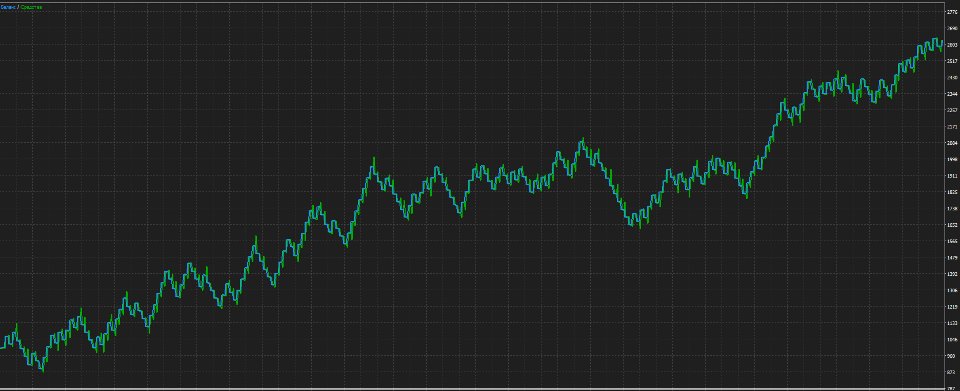Click the 1219 axis value

coord(952,307)
